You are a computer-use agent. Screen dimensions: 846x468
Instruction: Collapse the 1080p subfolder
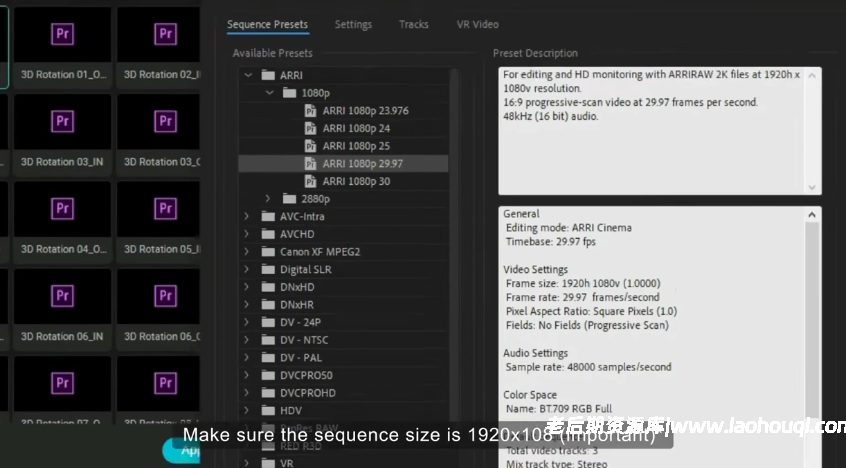pos(269,93)
